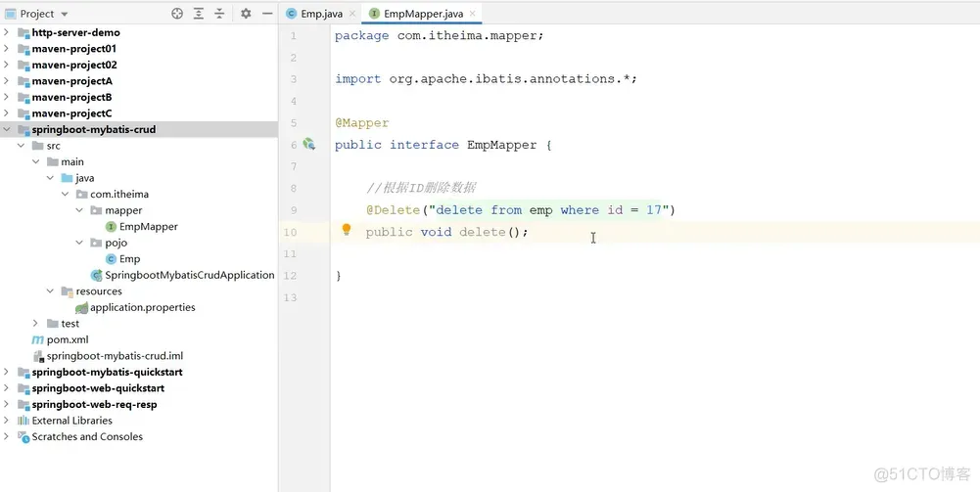The height and width of the screenshot is (492, 980).
Task: Expand the http-server-demo module
Action: [x=6, y=32]
